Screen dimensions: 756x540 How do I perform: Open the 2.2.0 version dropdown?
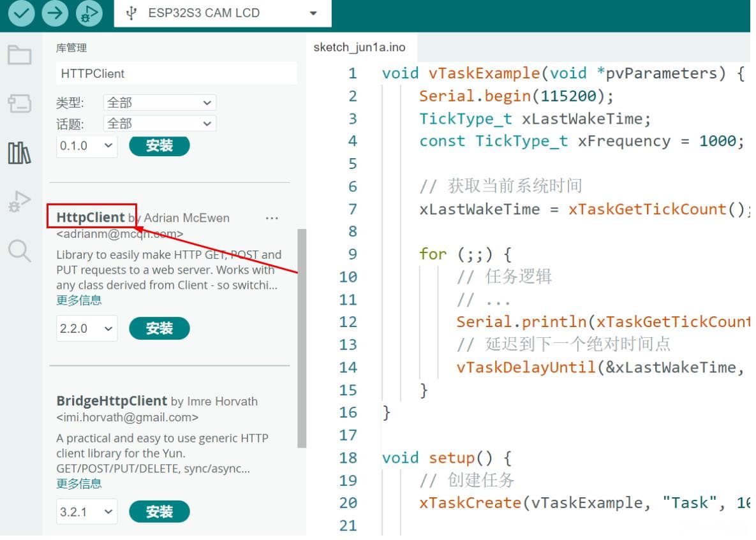pos(87,328)
